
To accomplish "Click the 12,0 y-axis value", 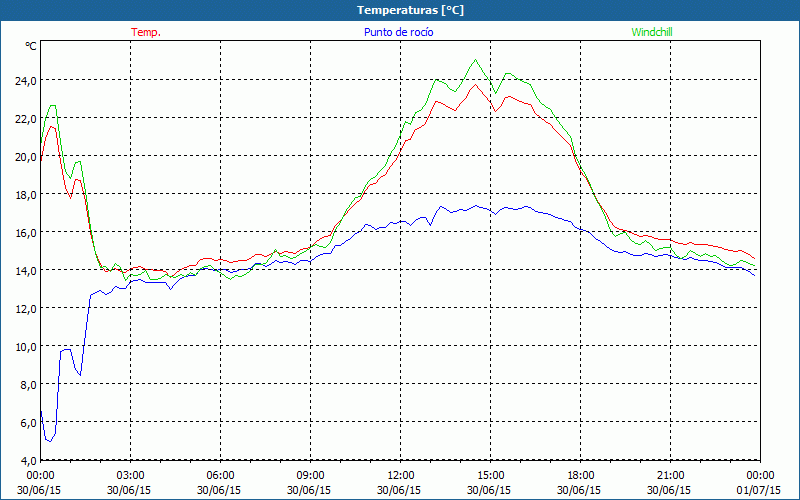I will [26, 309].
